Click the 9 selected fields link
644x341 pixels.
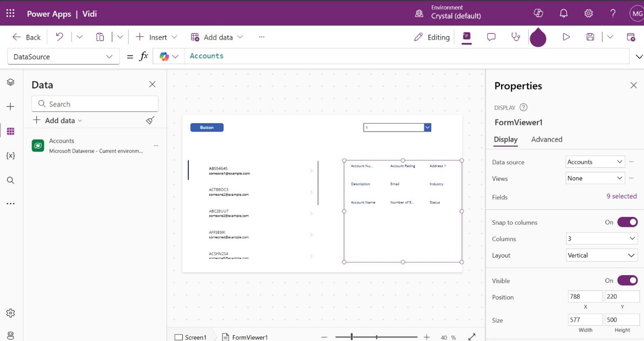[621, 196]
